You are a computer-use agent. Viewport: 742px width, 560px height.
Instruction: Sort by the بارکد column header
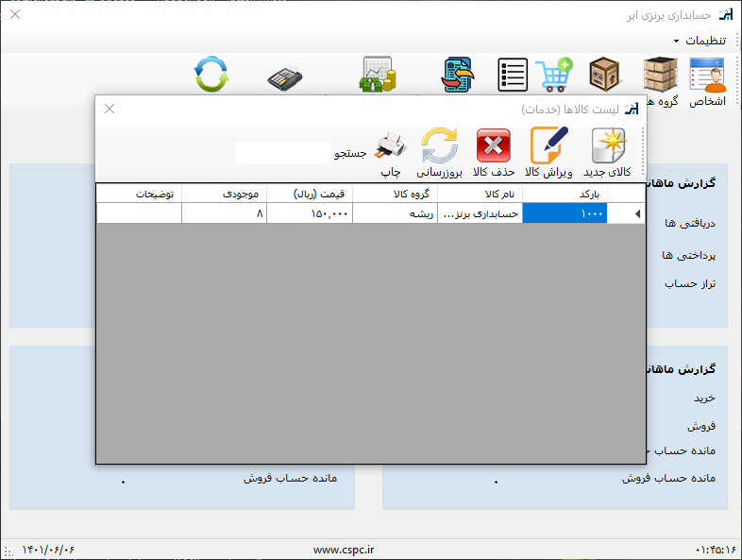[x=565, y=193]
